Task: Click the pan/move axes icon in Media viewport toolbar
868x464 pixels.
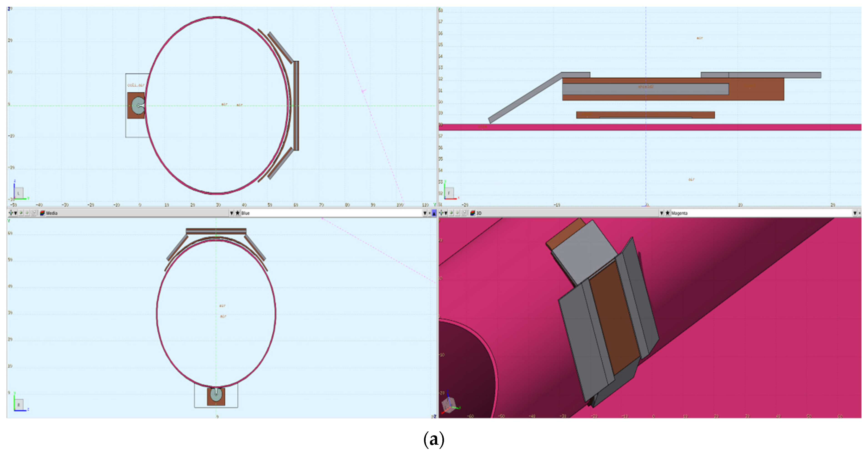Action: (11, 213)
